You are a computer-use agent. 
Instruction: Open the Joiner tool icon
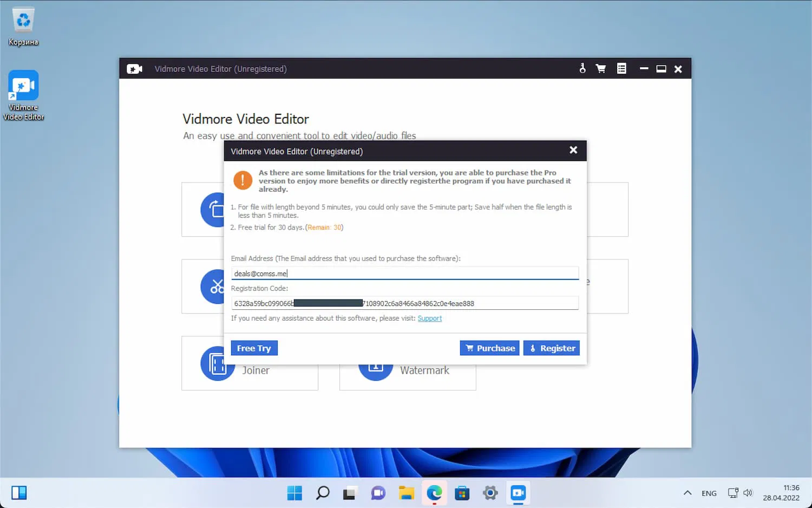[218, 363]
